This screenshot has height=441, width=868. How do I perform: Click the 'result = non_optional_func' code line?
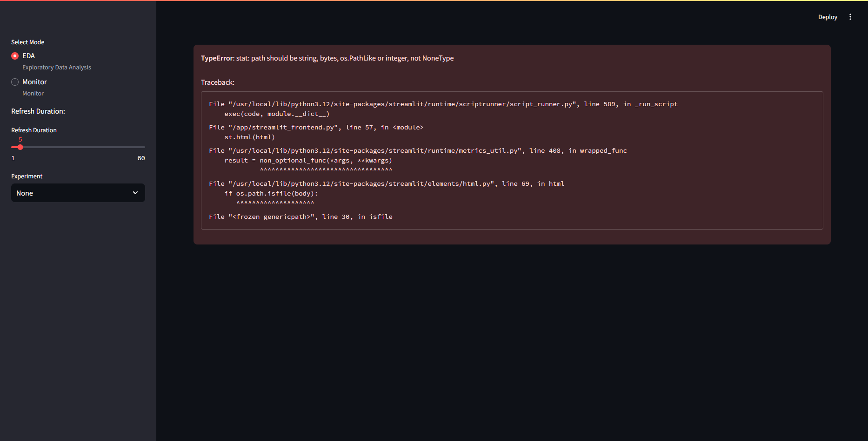click(x=308, y=160)
